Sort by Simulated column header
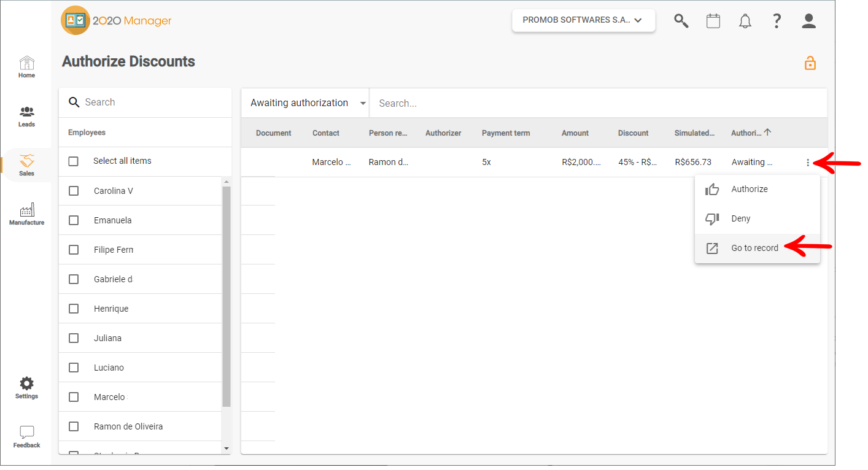The height and width of the screenshot is (470, 868). pyautogui.click(x=694, y=133)
